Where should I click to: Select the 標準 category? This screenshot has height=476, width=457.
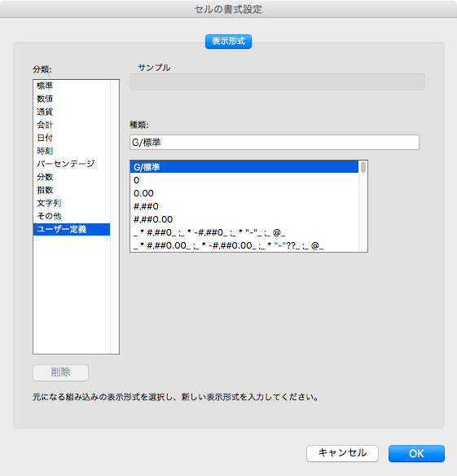click(x=72, y=86)
